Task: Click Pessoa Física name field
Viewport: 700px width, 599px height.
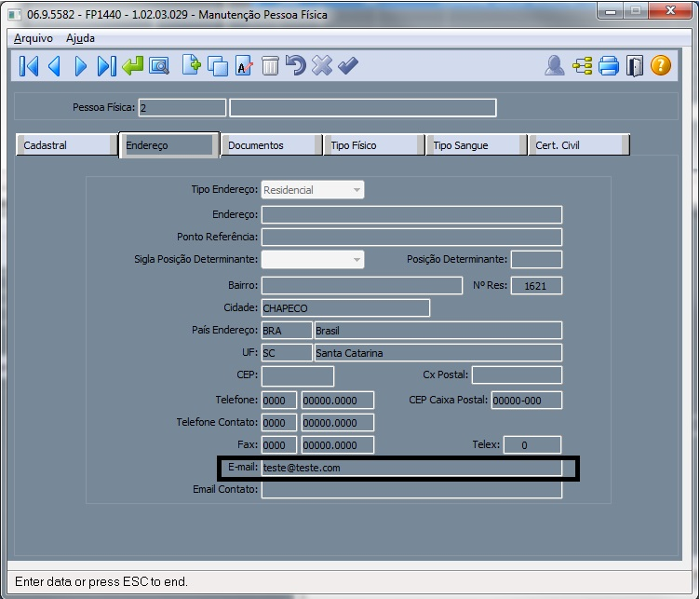Action: pos(363,108)
